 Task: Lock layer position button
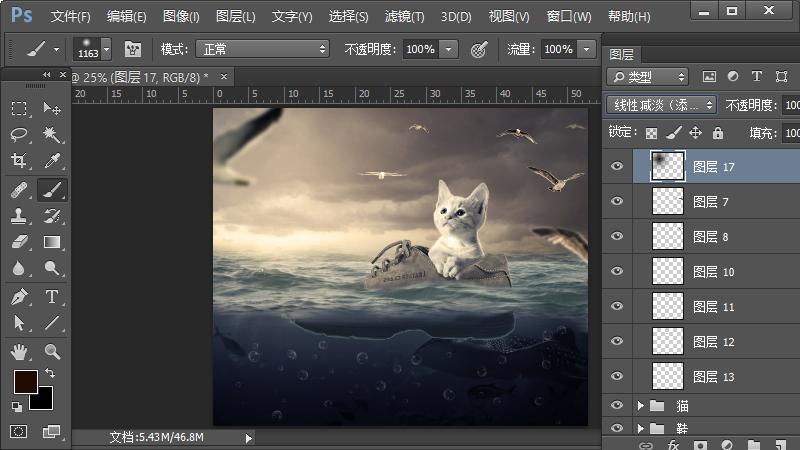pos(695,133)
